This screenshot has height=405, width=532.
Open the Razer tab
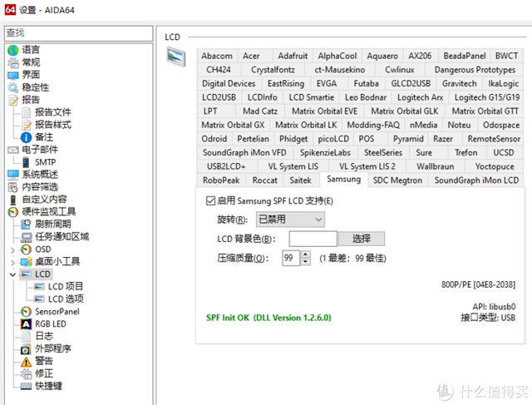pos(443,139)
